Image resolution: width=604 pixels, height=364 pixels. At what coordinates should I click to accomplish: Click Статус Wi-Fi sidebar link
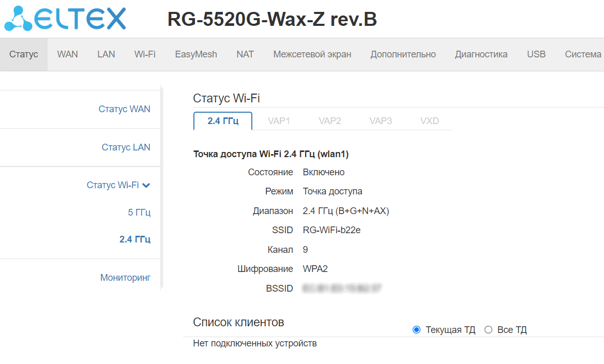click(113, 185)
